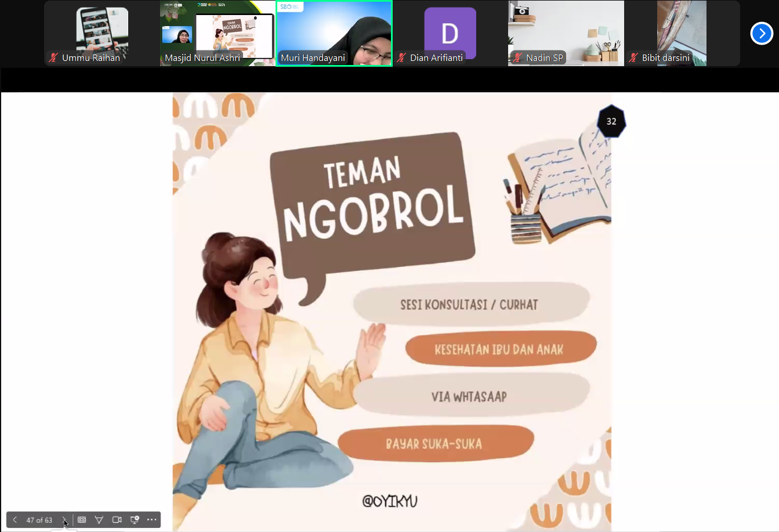The height and width of the screenshot is (532, 779).
Task: Select the laser pointer tool
Action: pos(99,520)
